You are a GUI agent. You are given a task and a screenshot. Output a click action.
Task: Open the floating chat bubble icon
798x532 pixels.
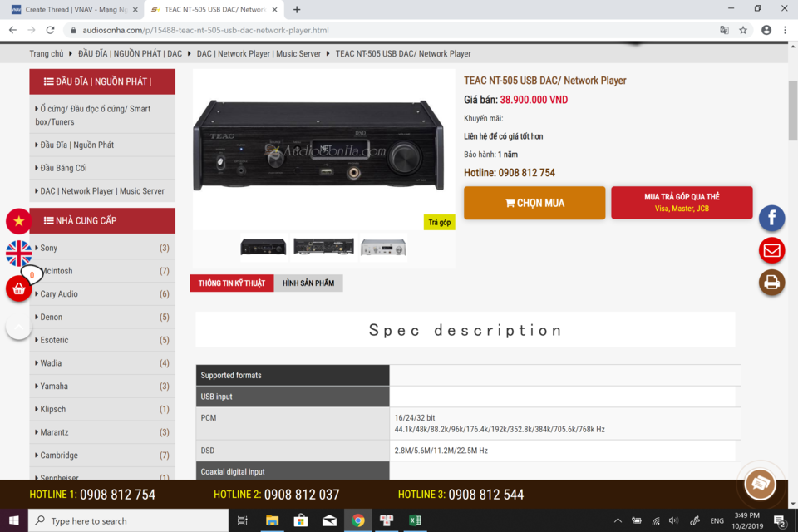point(760,483)
